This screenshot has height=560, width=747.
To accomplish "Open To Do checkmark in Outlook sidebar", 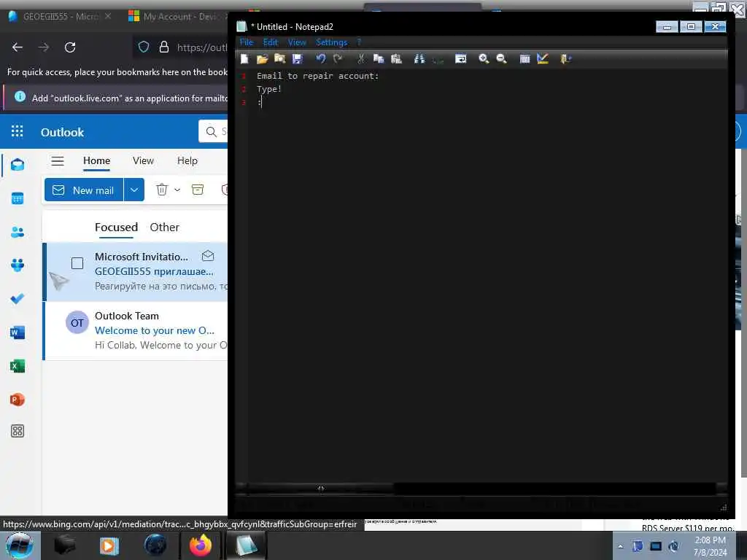I will coord(18,298).
